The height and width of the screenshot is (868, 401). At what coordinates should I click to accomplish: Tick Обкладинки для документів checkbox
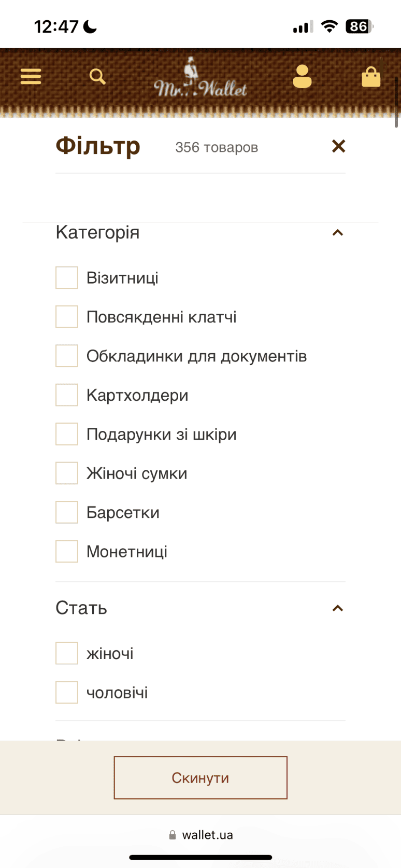pyautogui.click(x=67, y=356)
